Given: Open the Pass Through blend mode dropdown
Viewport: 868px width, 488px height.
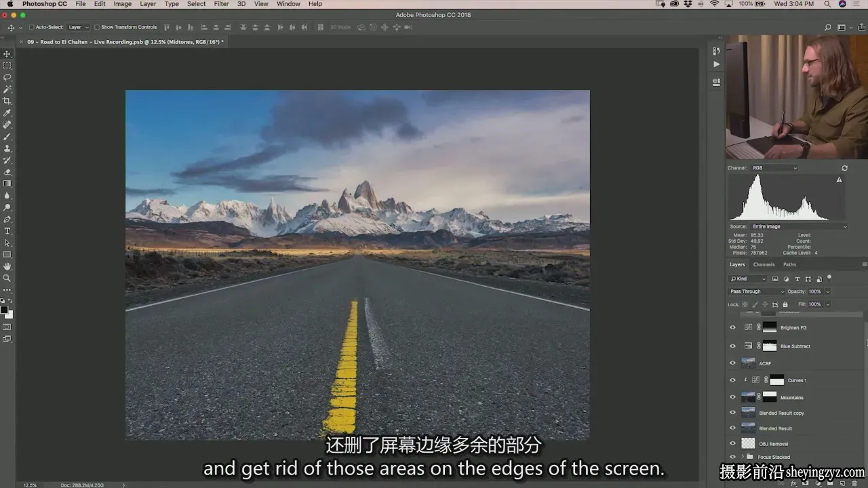Looking at the screenshot, I should [x=756, y=291].
